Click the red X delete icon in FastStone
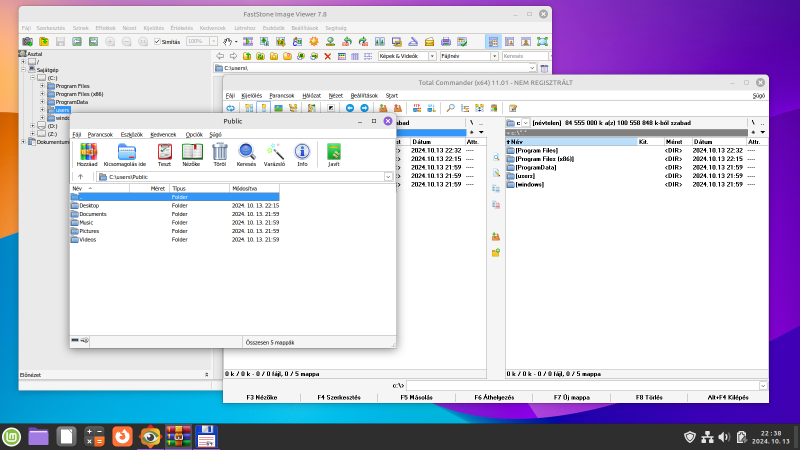The width and height of the screenshot is (800, 450). pos(328,56)
